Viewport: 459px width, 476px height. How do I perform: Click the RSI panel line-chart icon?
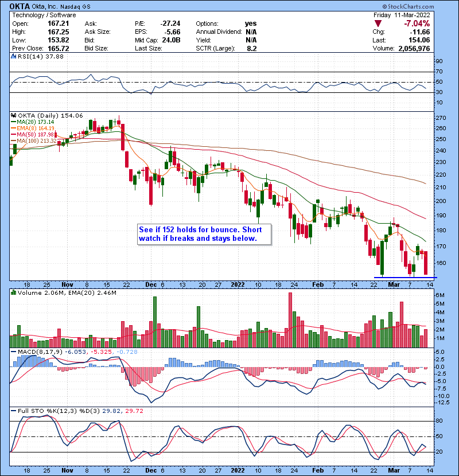click(13, 56)
